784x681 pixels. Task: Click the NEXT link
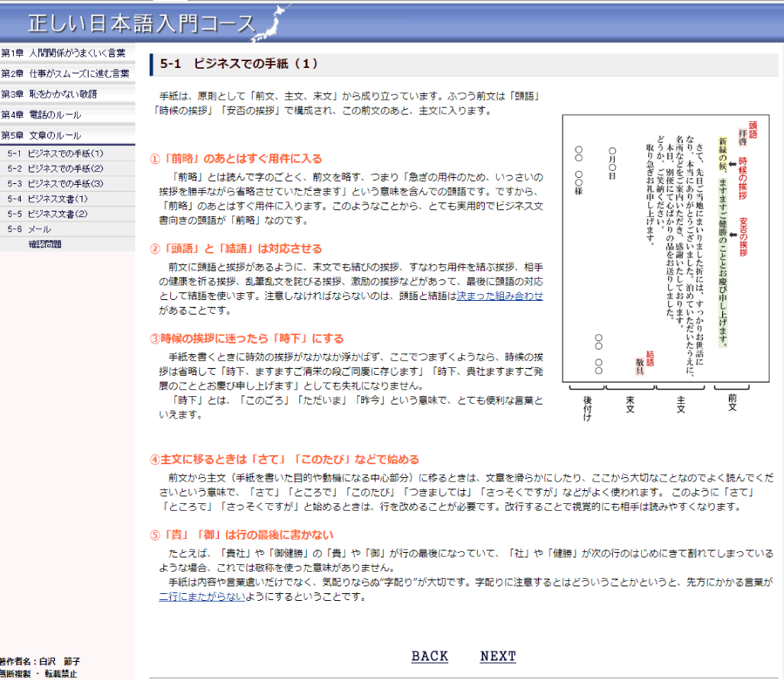click(x=498, y=656)
